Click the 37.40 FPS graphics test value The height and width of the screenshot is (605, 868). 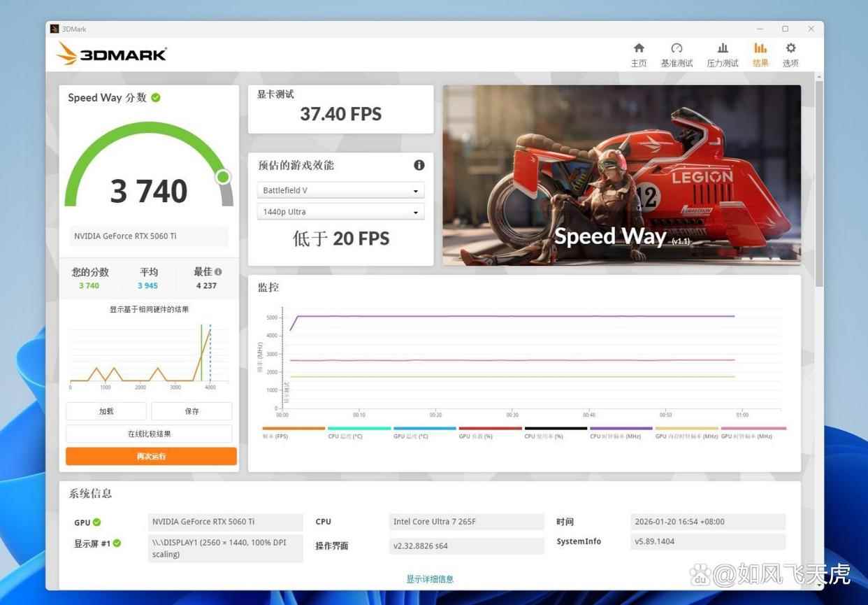341,114
